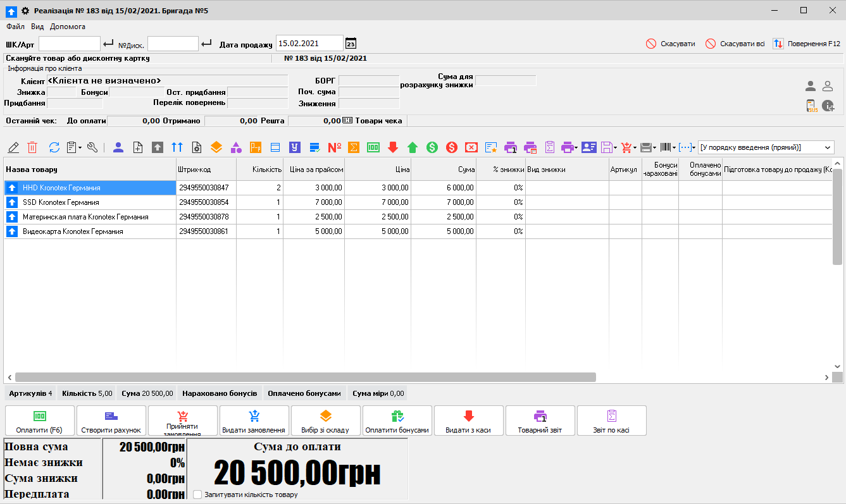Click the ШК/Арт barcode input field
846x504 pixels.
(x=70, y=44)
